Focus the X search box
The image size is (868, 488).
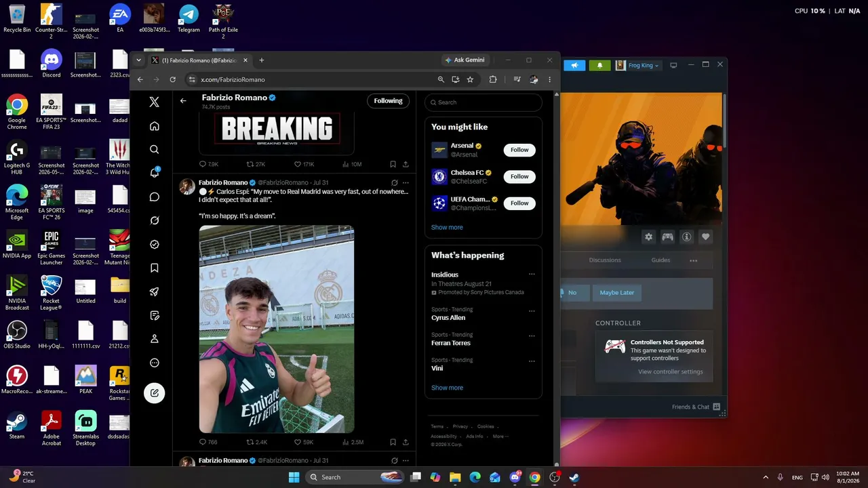(x=484, y=102)
